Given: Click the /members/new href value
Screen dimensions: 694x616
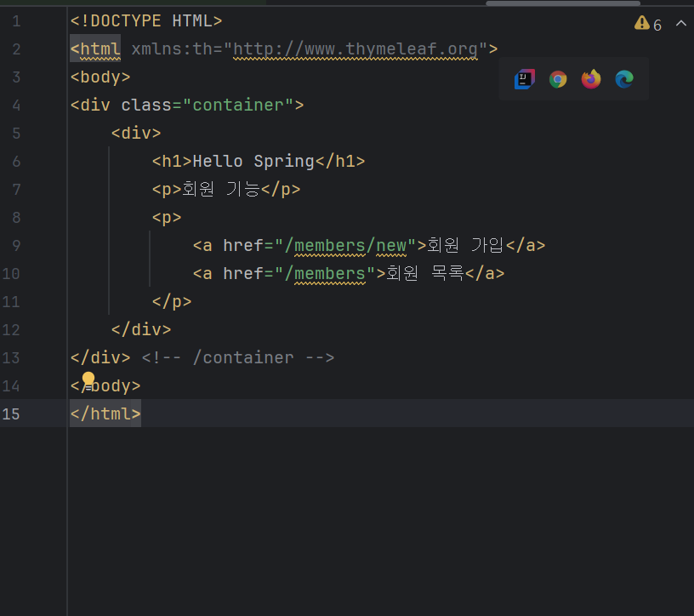Looking at the screenshot, I should (345, 246).
